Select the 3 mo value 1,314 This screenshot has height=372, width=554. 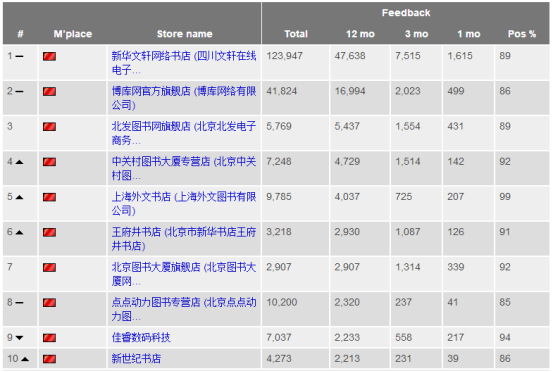pyautogui.click(x=408, y=267)
